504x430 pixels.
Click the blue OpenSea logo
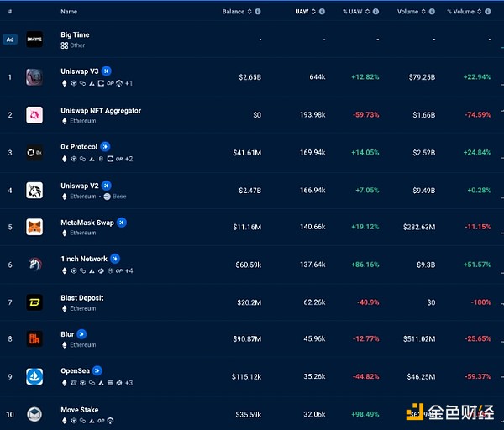coord(34,375)
